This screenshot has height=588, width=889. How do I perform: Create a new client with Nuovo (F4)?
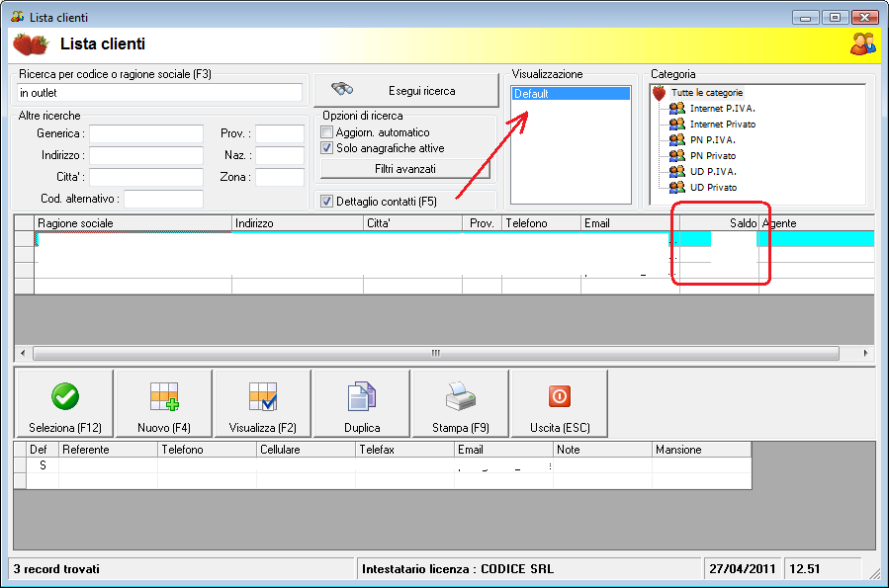point(164,403)
